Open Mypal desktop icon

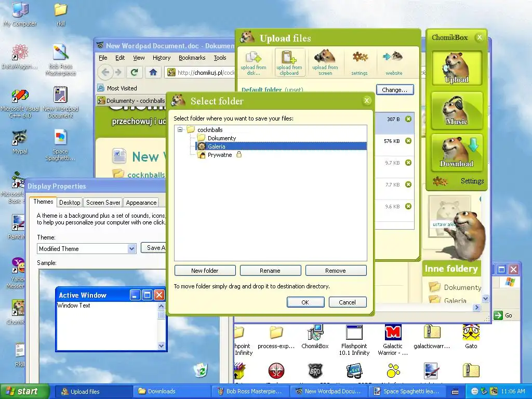[x=20, y=142]
